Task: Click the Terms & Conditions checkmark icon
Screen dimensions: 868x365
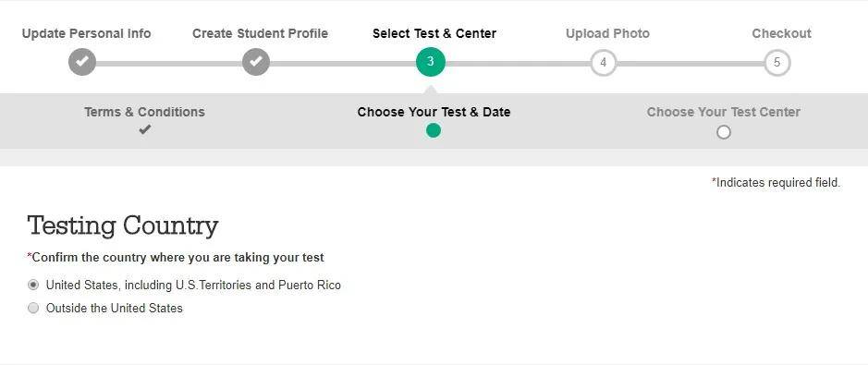Action: 144,130
